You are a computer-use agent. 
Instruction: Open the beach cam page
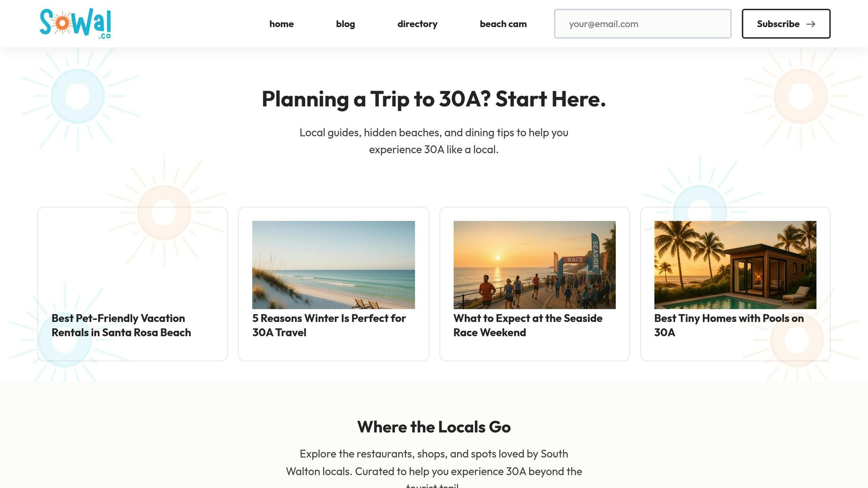point(503,24)
